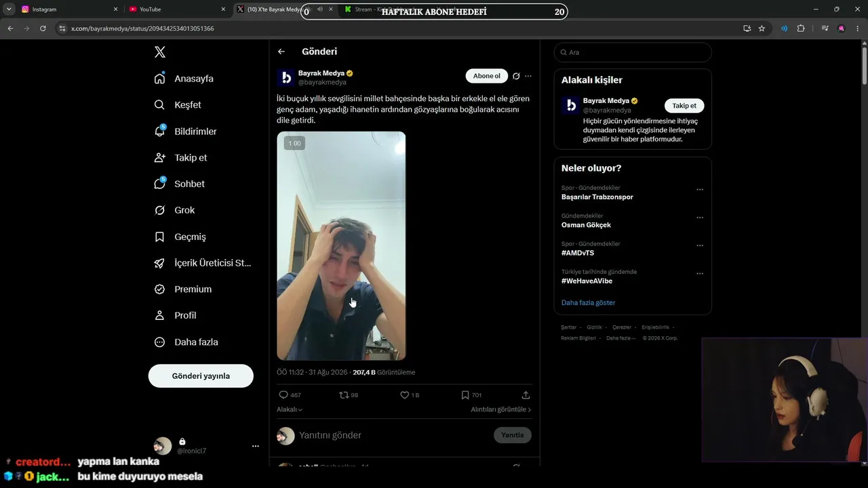This screenshot has height=488, width=868.
Task: Click the Grok icon on Bayrak Medya post
Action: pyautogui.click(x=516, y=76)
